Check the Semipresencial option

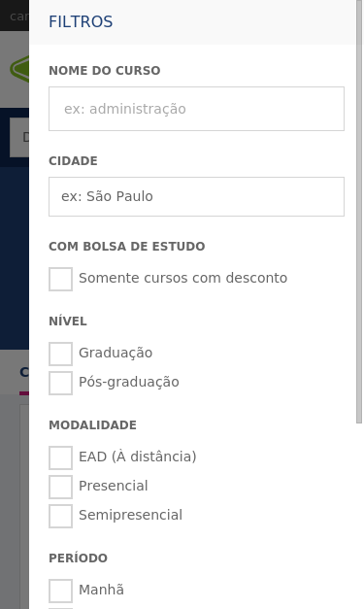pyautogui.click(x=60, y=516)
